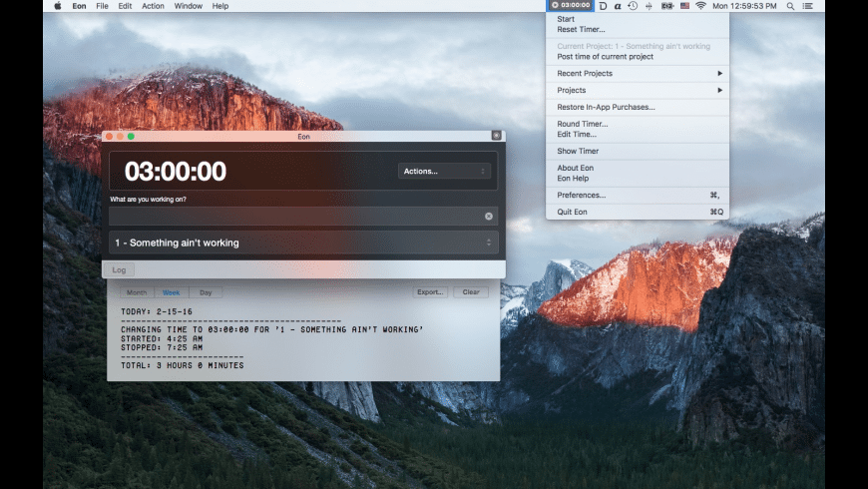
Task: Click the 'What are you working on?' text field
Action: pos(294,216)
